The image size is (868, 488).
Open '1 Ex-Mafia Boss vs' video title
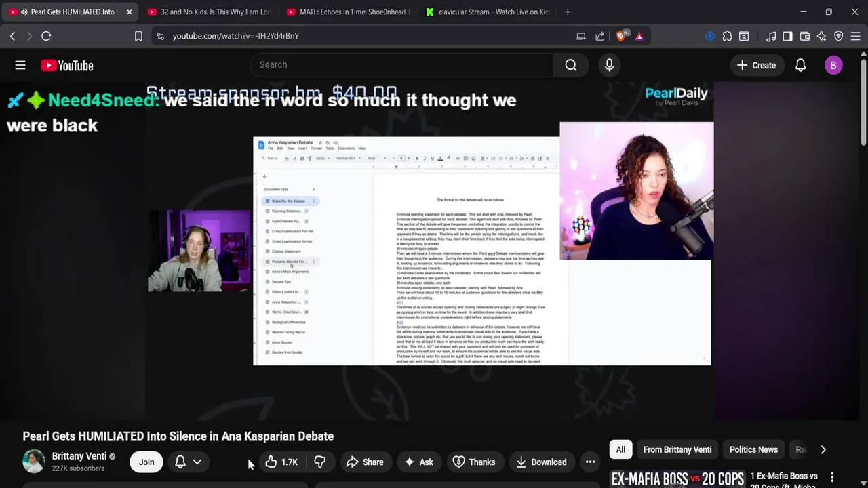pyautogui.click(x=784, y=476)
